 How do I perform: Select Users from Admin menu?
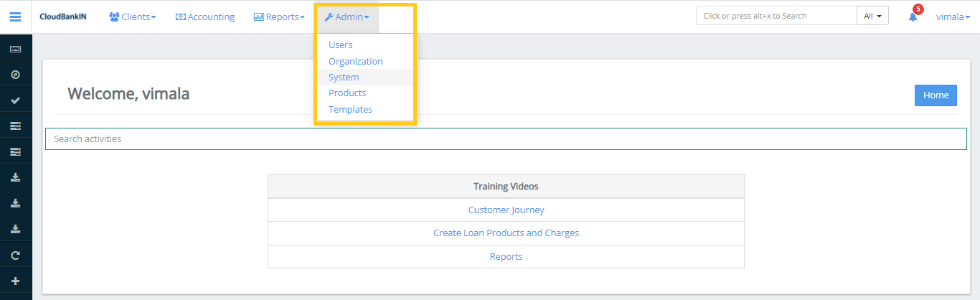point(341,44)
